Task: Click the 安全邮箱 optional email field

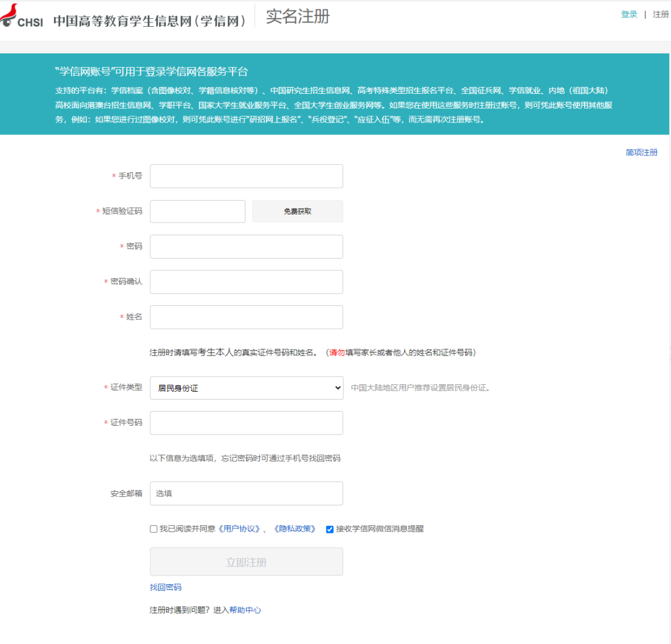Action: [x=246, y=493]
